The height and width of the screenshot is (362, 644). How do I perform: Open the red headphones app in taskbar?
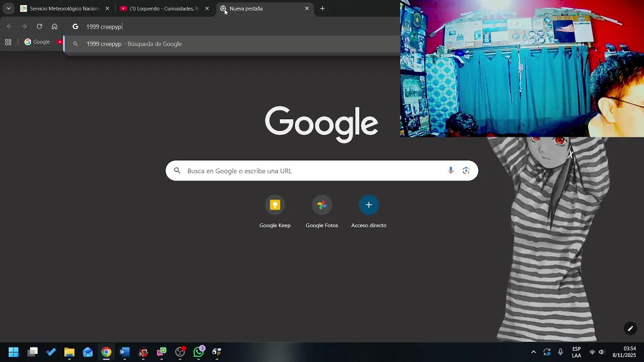click(x=143, y=352)
